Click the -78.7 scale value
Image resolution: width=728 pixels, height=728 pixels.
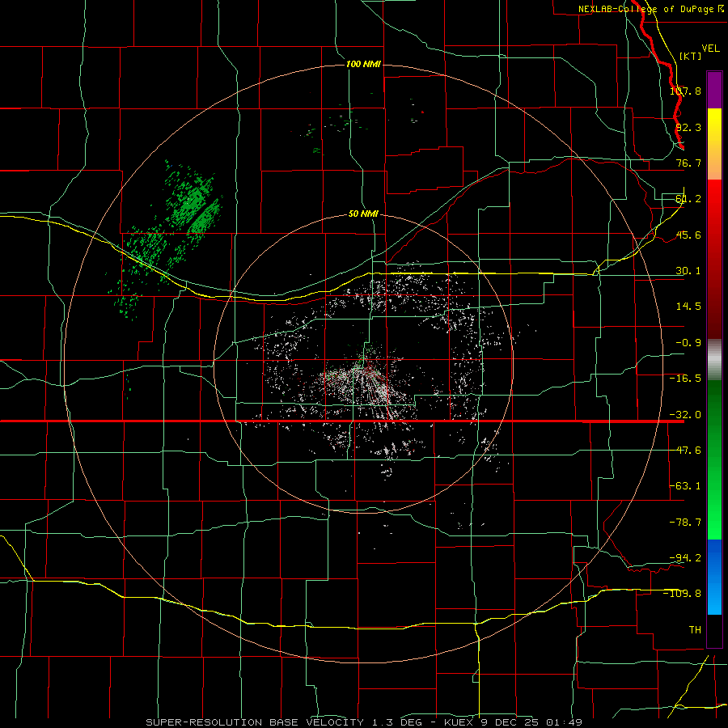[685, 523]
